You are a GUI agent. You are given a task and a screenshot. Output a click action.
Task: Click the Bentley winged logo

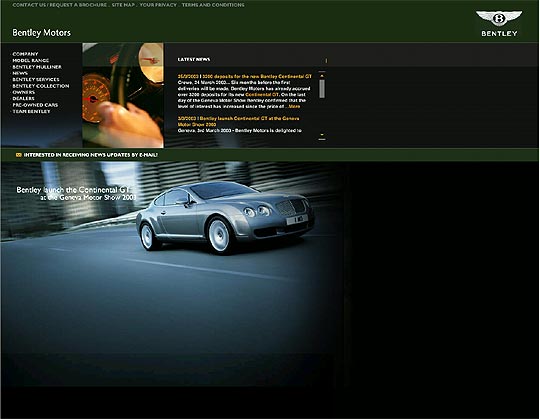pyautogui.click(x=499, y=23)
